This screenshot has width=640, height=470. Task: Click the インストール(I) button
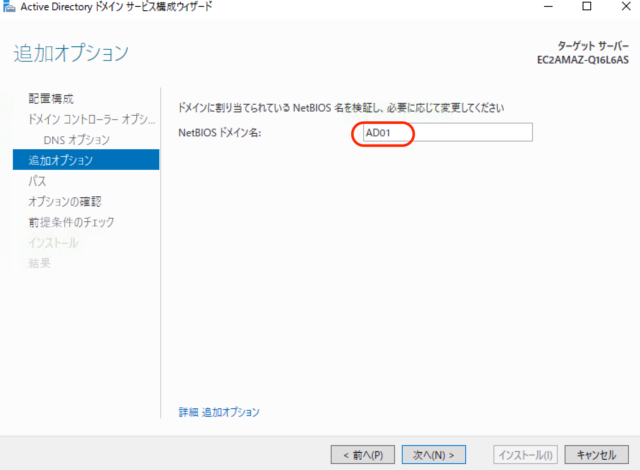[x=525, y=455]
